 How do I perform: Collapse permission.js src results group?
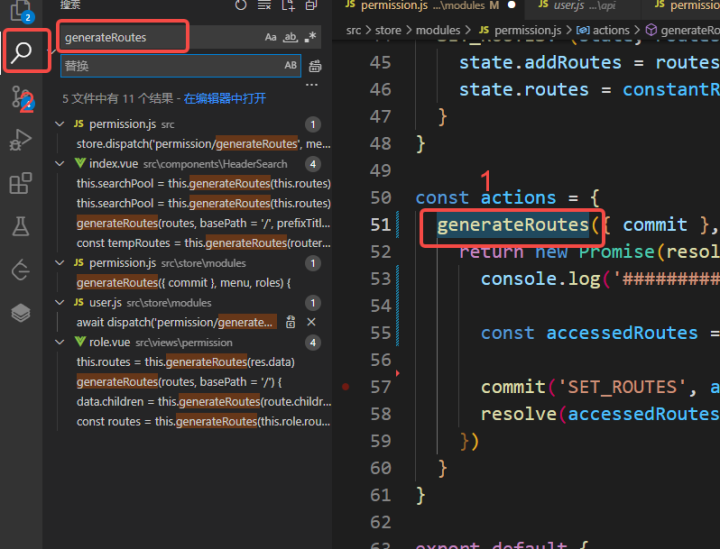pyautogui.click(x=60, y=124)
